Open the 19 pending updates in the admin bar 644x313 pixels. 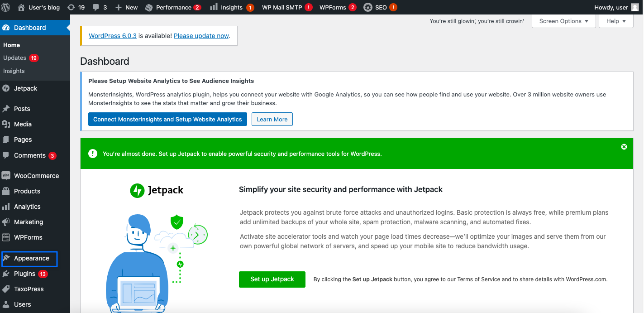(x=76, y=7)
